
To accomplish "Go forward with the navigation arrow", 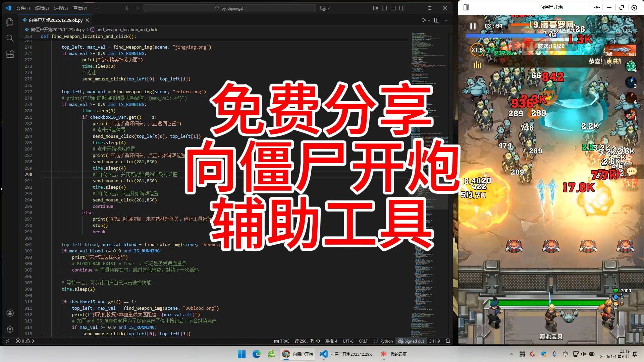I will [137, 8].
